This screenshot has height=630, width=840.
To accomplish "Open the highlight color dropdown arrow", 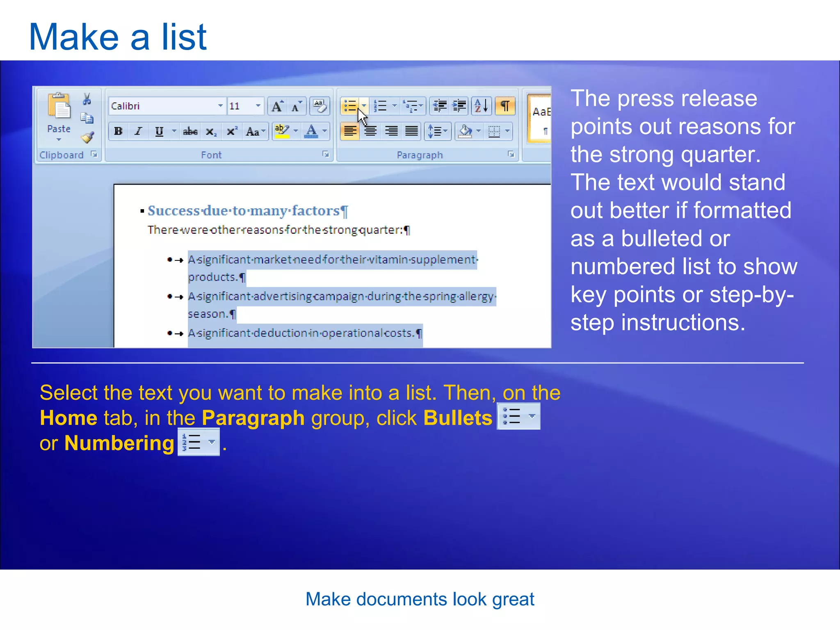I will tap(296, 131).
